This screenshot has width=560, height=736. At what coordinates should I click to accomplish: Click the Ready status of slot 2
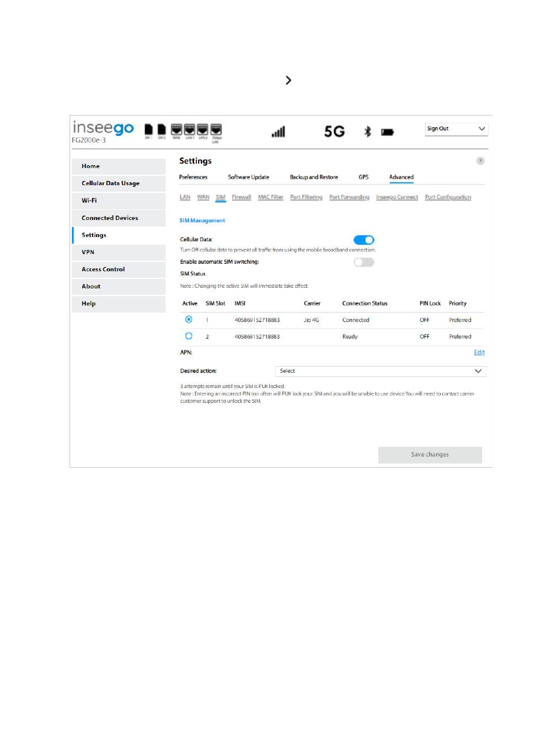click(350, 337)
